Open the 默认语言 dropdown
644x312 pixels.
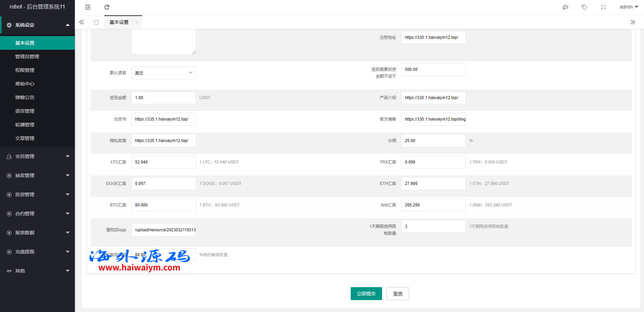(x=163, y=73)
